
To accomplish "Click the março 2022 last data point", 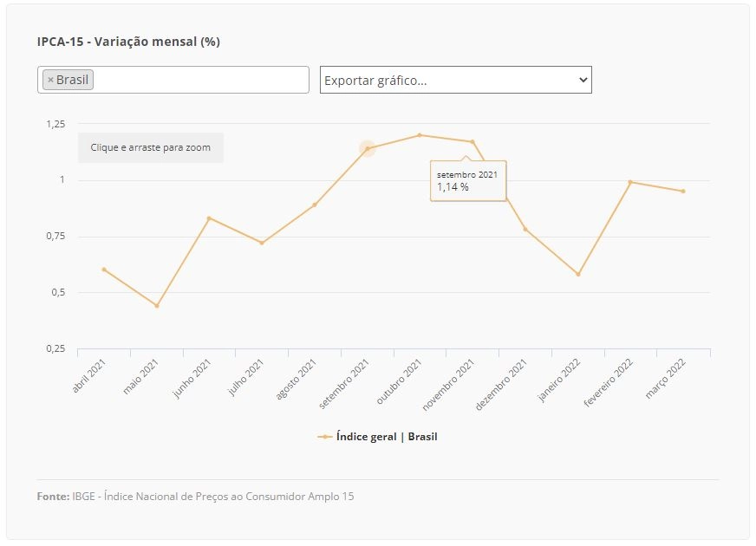I will (x=683, y=192).
